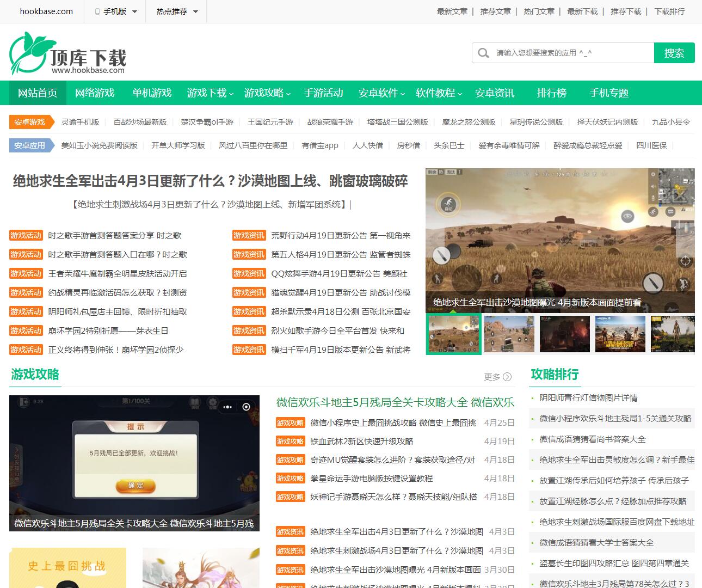
Task: Select the second slideshow thumbnail with vehicle
Action: tap(509, 334)
